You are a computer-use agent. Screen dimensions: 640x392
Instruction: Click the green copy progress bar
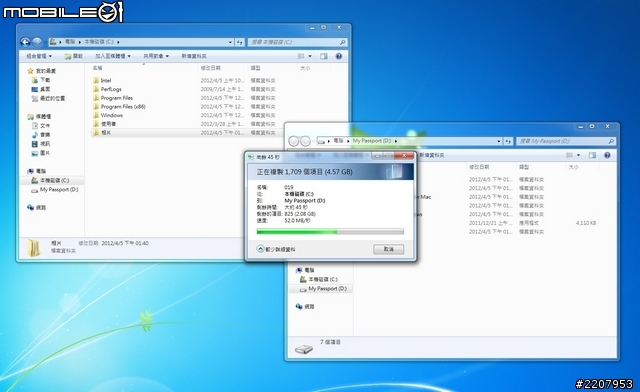coord(330,232)
